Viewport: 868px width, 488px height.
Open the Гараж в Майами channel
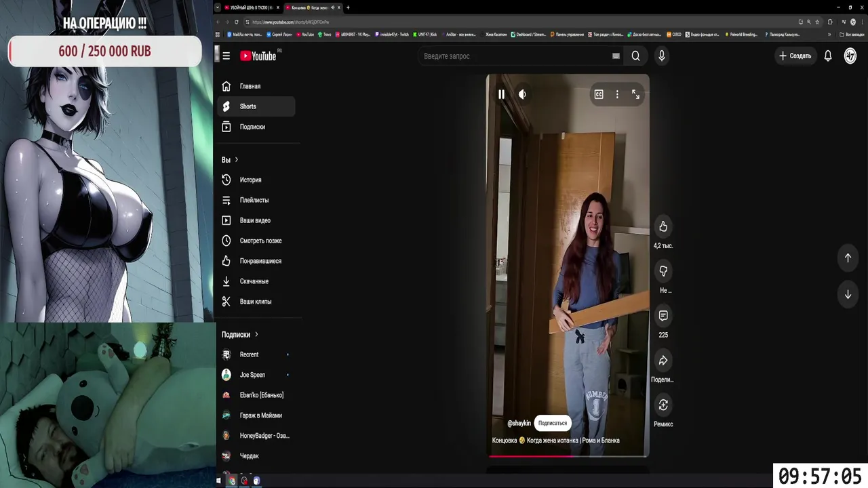point(258,415)
